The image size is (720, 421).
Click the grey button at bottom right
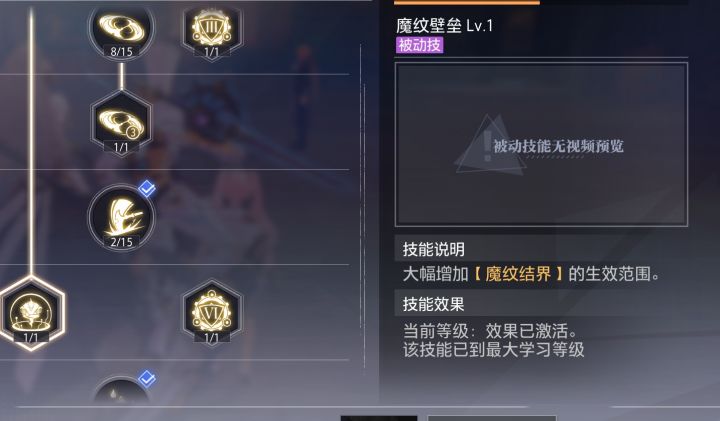pyautogui.click(x=492, y=418)
